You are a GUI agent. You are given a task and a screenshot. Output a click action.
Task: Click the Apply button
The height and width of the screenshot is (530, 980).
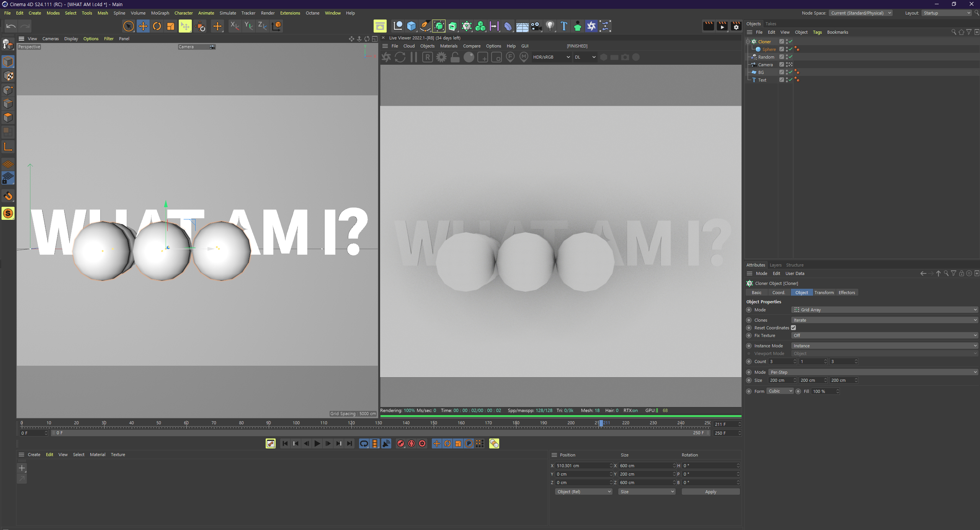click(710, 492)
